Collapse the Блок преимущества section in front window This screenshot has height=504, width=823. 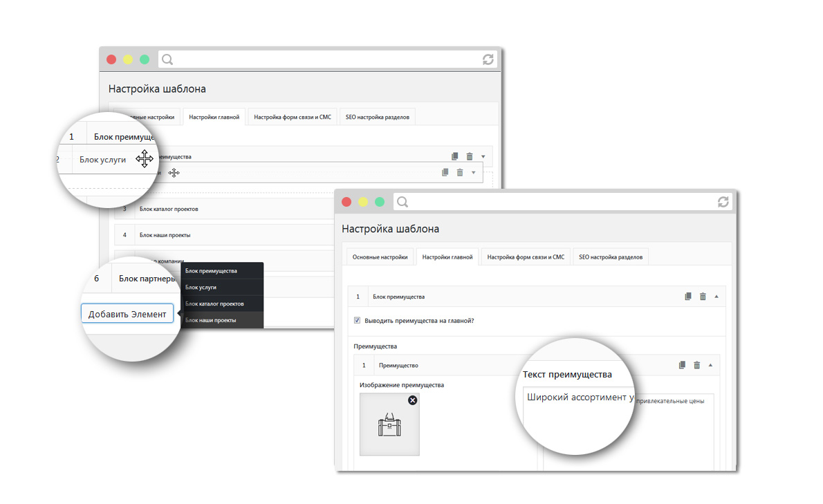pyautogui.click(x=716, y=297)
